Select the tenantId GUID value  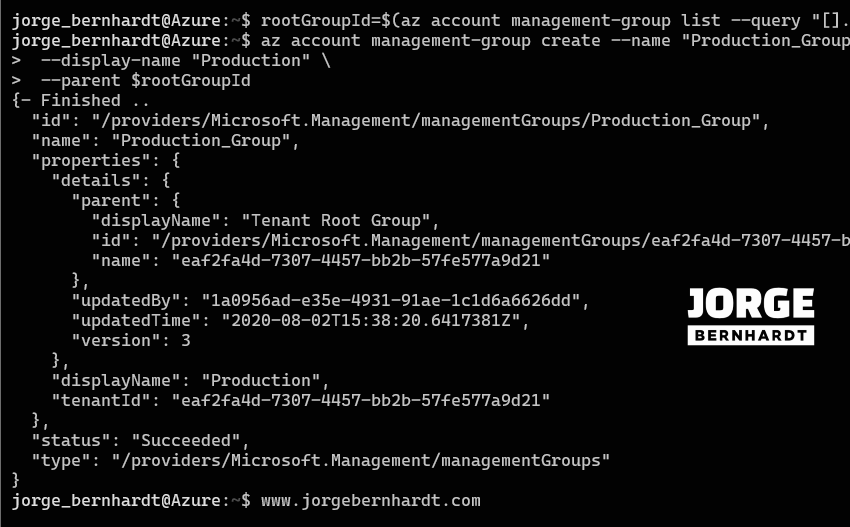coord(360,400)
